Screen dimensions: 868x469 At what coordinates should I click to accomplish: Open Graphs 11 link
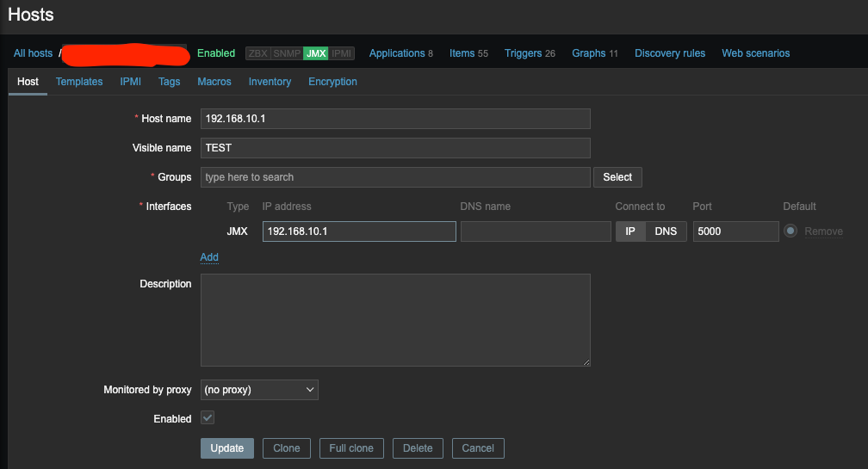594,53
